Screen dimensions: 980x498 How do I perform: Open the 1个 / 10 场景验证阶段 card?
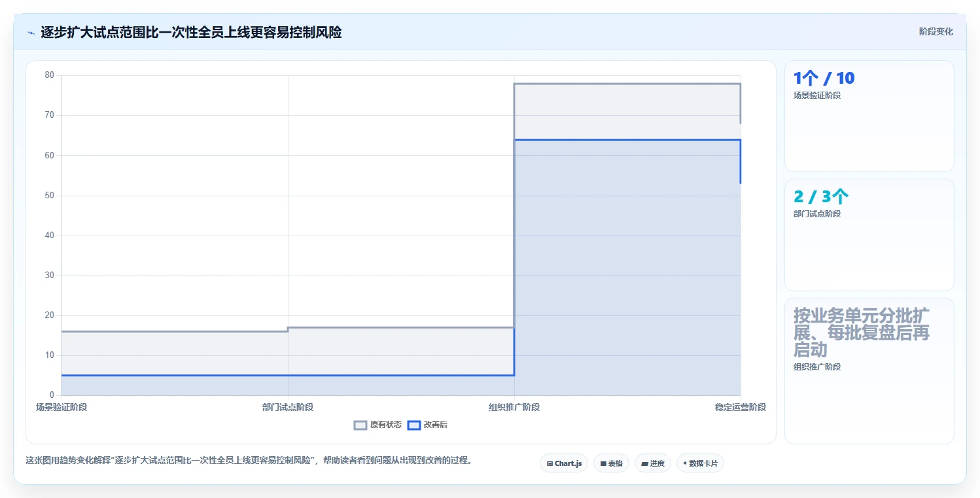(869, 116)
